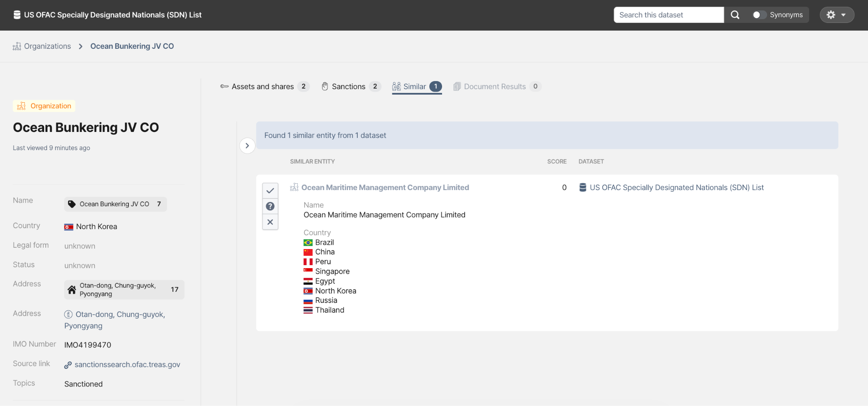Screen dimensions: 868x406
Task: Open the US OFAC SDN List dataset link in results
Action: click(677, 188)
